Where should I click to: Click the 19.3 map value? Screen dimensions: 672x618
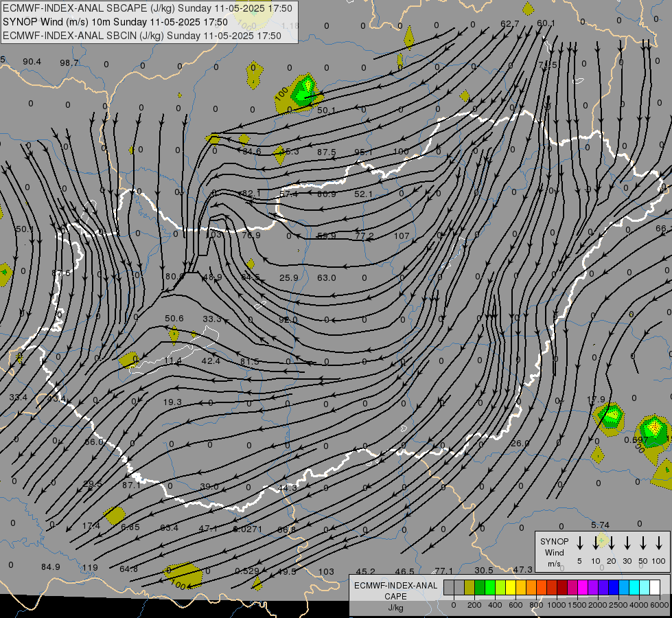coord(172,402)
